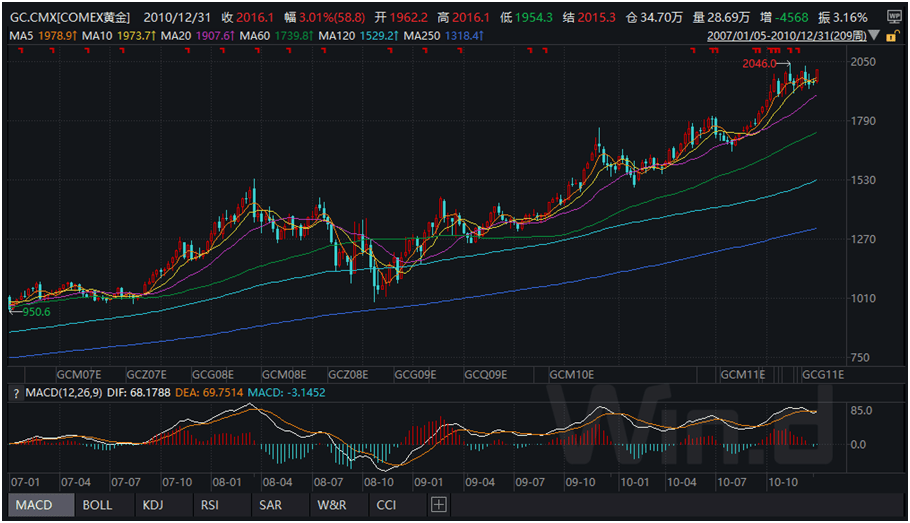This screenshot has height=523, width=910.
Task: Click the MACD help question mark icon
Action: pos(14,393)
